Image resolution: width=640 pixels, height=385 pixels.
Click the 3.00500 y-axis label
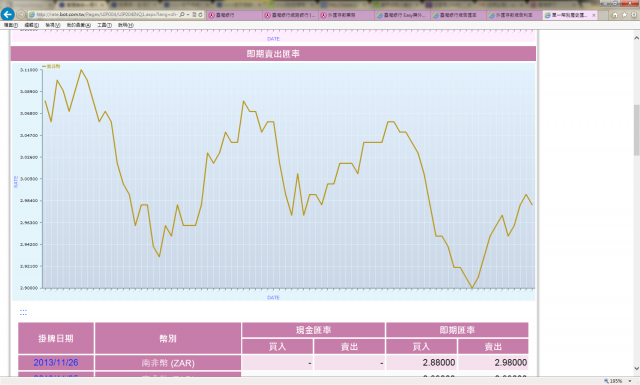point(29,179)
